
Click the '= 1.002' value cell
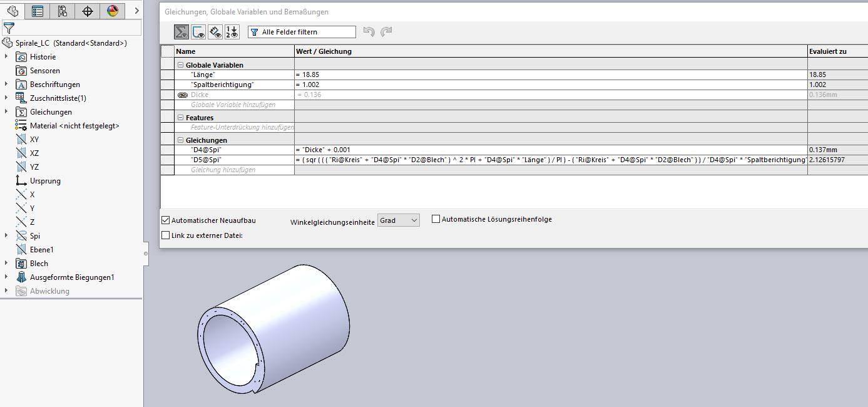(x=551, y=85)
